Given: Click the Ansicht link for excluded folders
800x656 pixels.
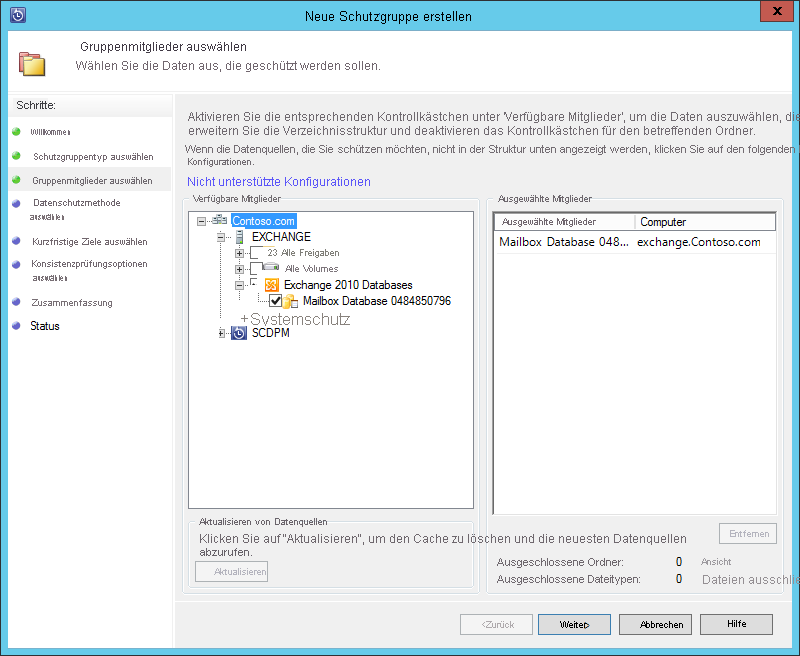Looking at the screenshot, I should (x=716, y=562).
